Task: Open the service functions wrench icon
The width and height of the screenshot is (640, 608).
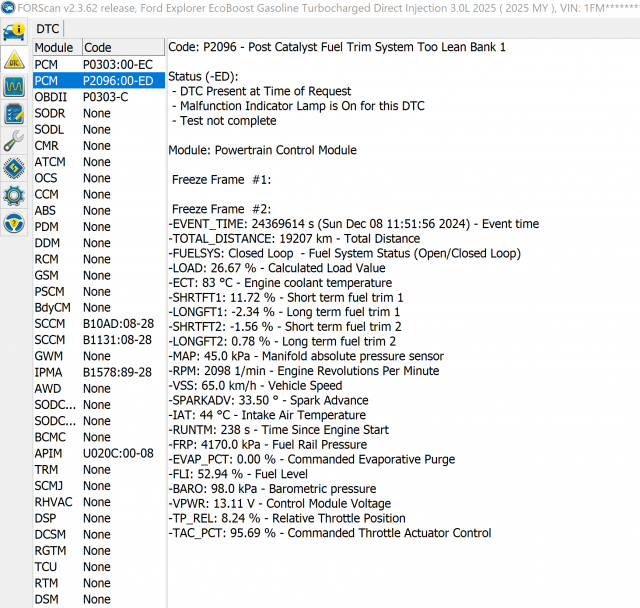Action: [x=14, y=141]
